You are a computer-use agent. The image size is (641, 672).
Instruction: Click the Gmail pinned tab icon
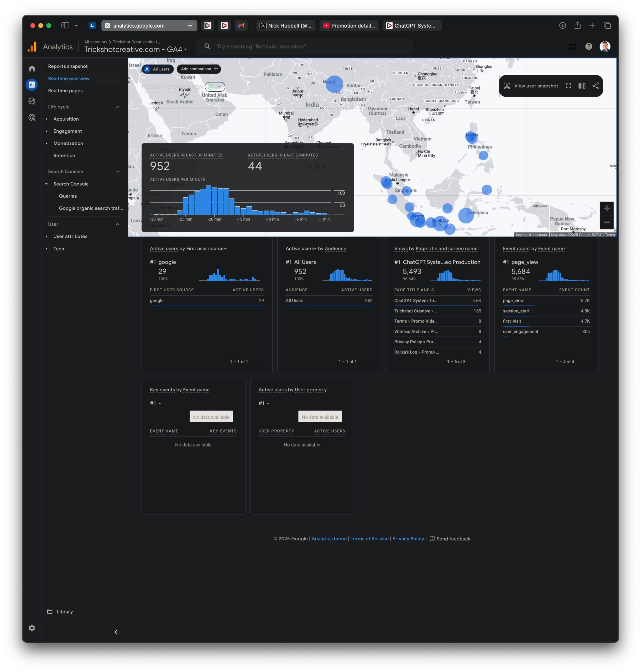click(241, 26)
